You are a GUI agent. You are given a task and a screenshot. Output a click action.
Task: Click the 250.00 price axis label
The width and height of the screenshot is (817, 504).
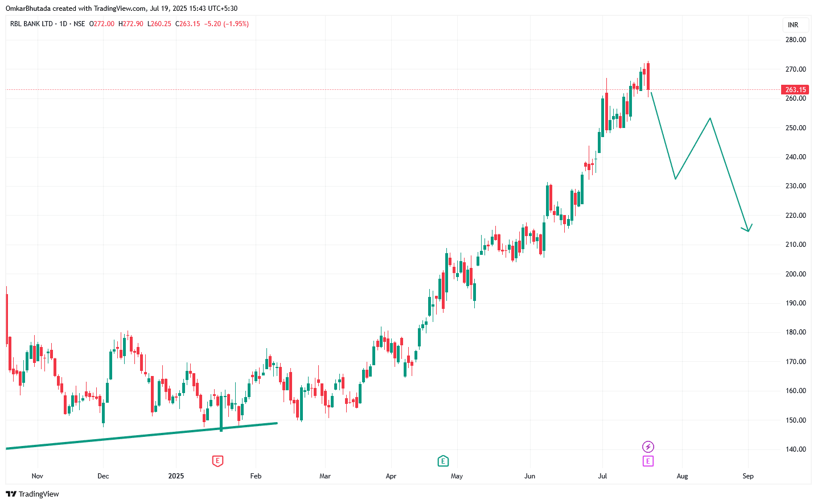click(795, 128)
